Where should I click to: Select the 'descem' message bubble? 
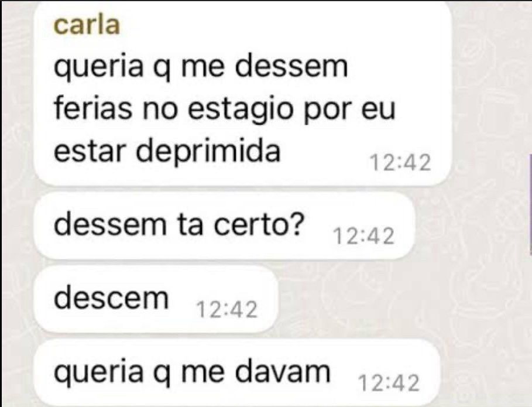(x=156, y=299)
